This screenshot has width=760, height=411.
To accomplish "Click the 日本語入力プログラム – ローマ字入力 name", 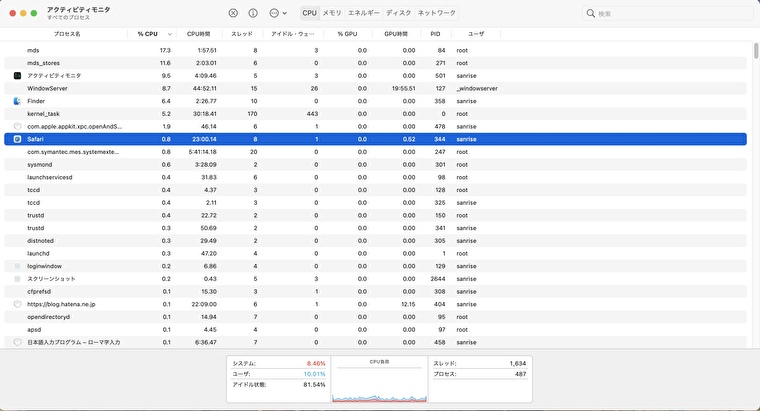I will tap(74, 342).
